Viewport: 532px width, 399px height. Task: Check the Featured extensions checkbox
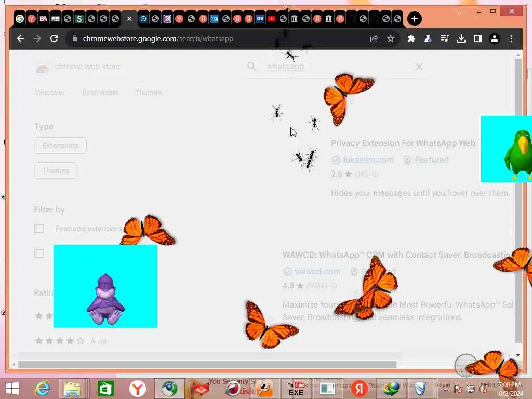(x=39, y=229)
